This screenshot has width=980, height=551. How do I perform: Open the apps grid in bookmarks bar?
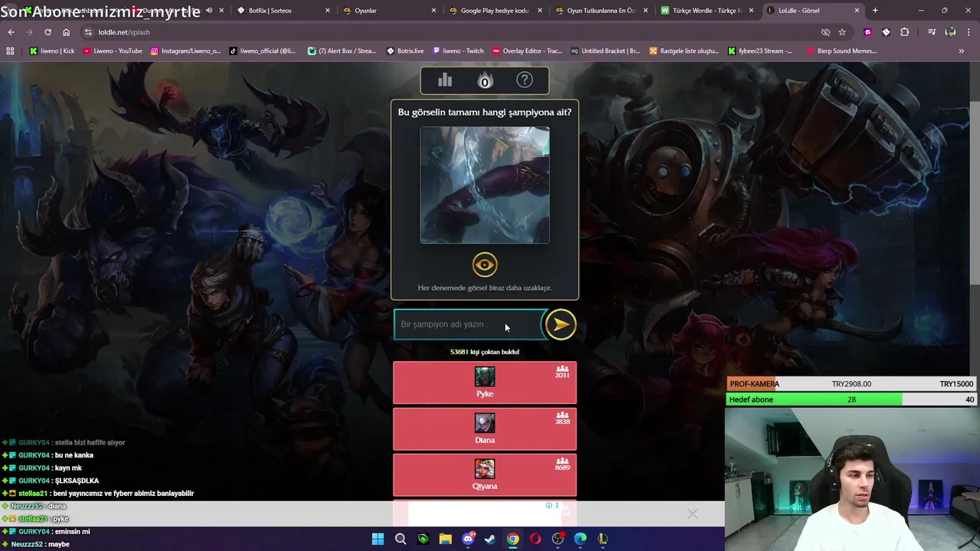coord(10,51)
